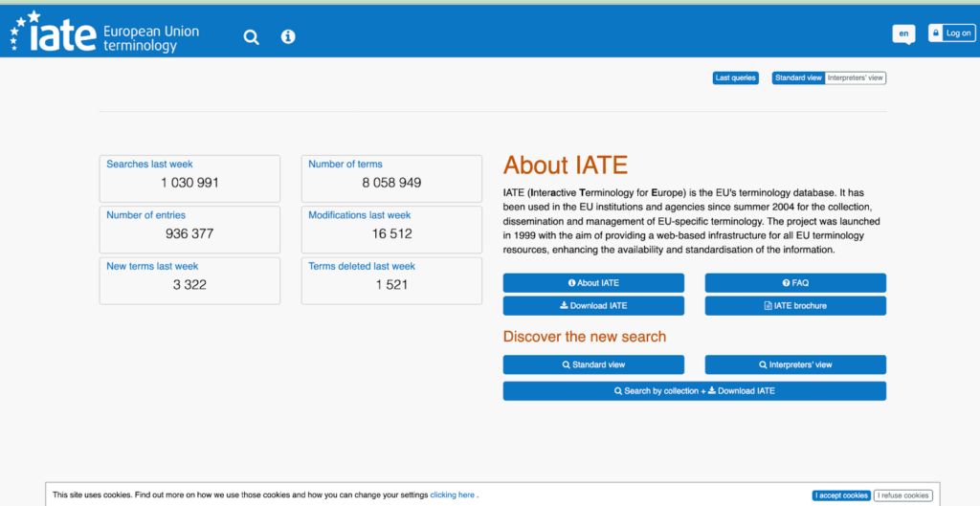Click the Log on button
The image size is (980, 506).
[950, 33]
